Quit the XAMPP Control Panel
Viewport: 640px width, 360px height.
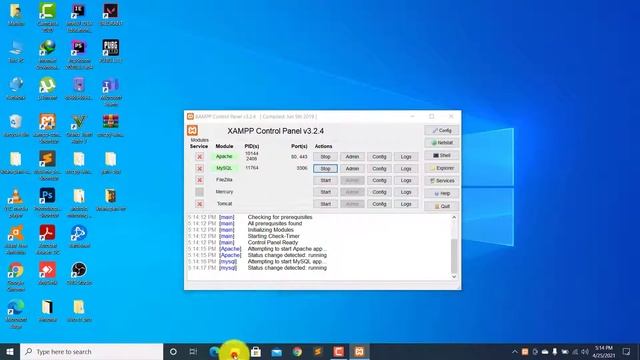(442, 206)
